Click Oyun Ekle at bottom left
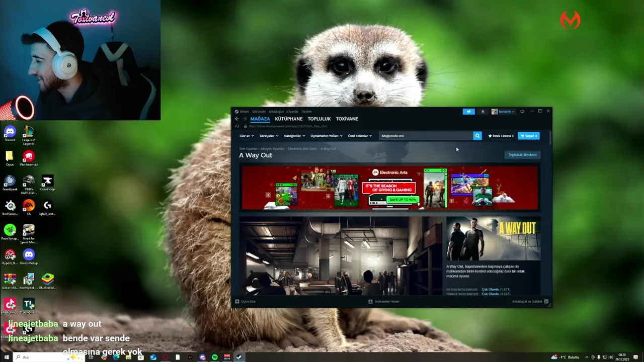Image resolution: width=644 pixels, height=362 pixels. click(246, 301)
